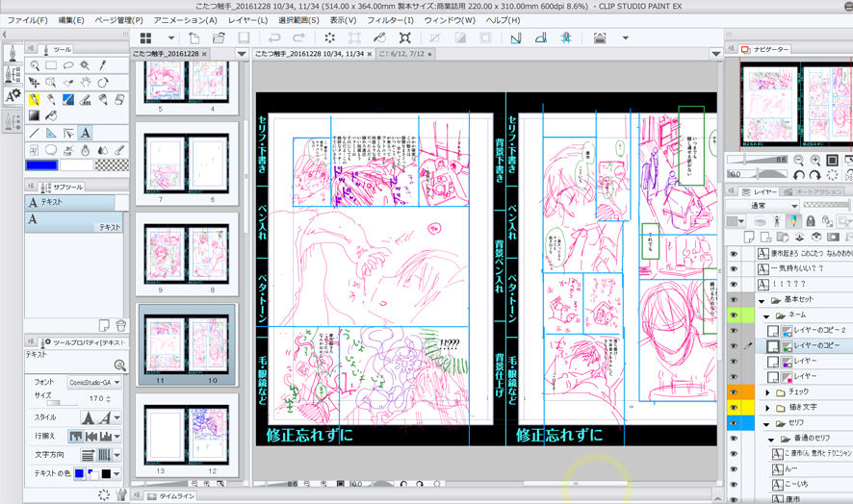Click the Undo arrow in toolbar
Viewport: 853px width, 504px height.
tap(273, 38)
